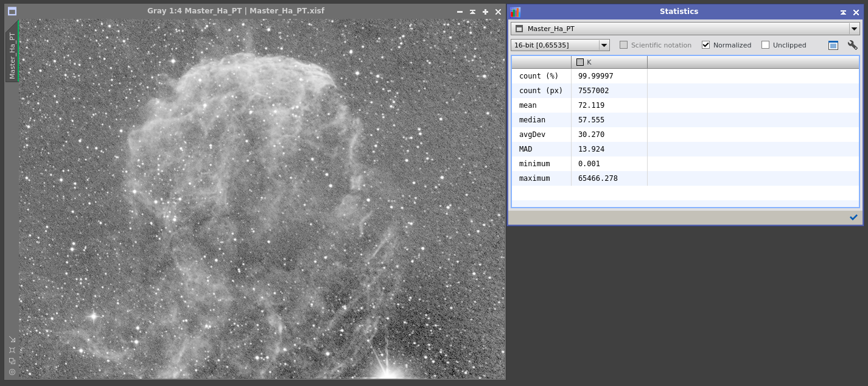This screenshot has height=386, width=868.
Task: Click the maximum value 65466.278
Action: 598,178
